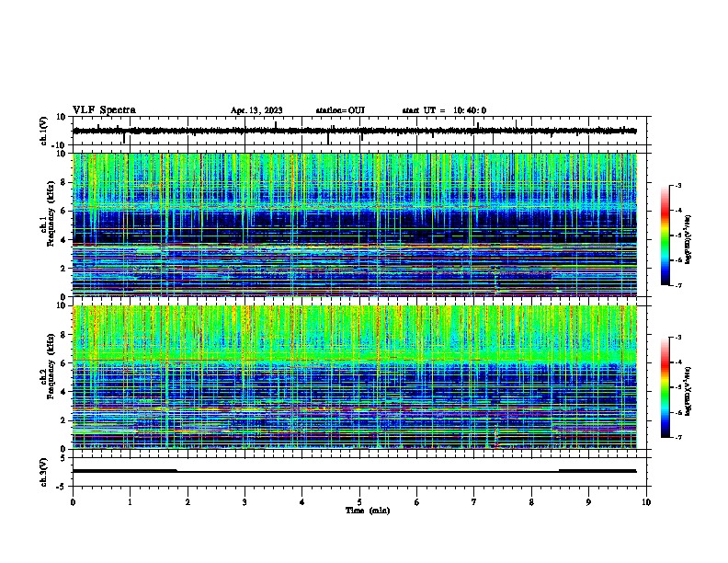Image resolution: width=728 pixels, height=563 pixels.
Task: Click the "start UT = 10:40:0" header text
Action: [444, 110]
